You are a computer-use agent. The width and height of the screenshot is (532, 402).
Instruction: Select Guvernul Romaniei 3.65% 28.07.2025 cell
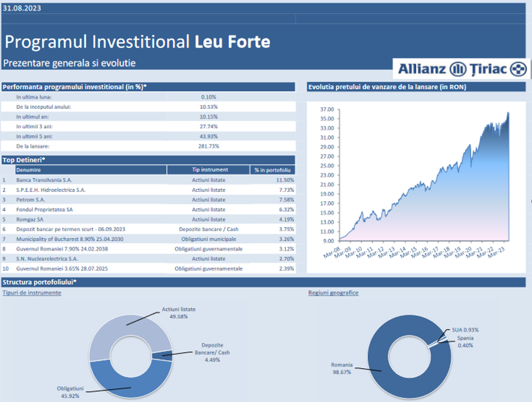pos(62,269)
